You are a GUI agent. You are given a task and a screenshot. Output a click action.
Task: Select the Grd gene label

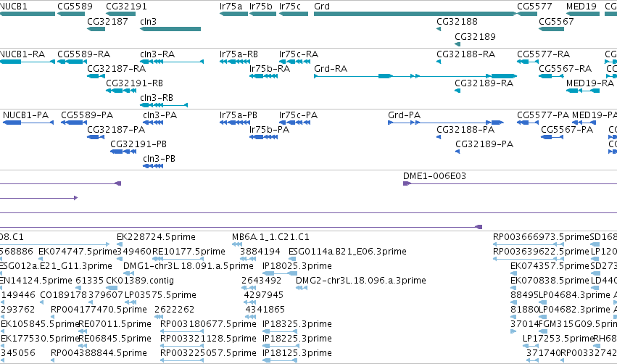click(322, 7)
